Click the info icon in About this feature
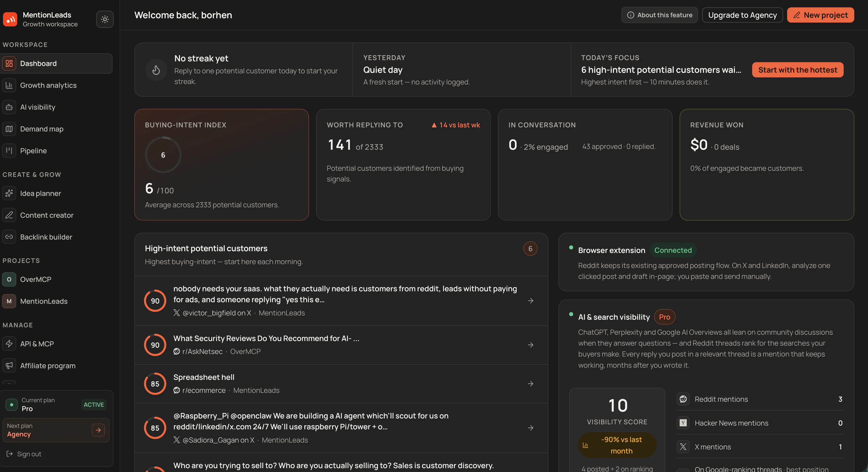The image size is (868, 472). click(x=630, y=15)
